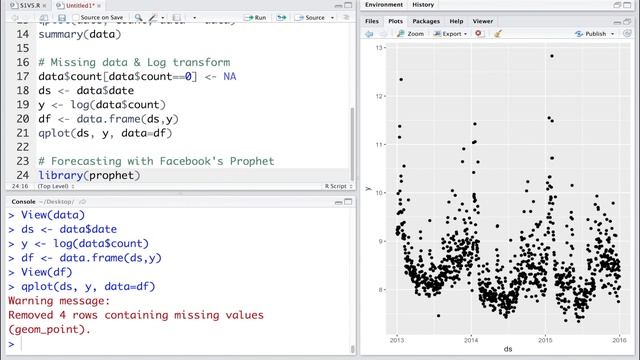Viewport: 640px width, 360px height.
Task: Open the Viewer tab
Action: point(482,21)
